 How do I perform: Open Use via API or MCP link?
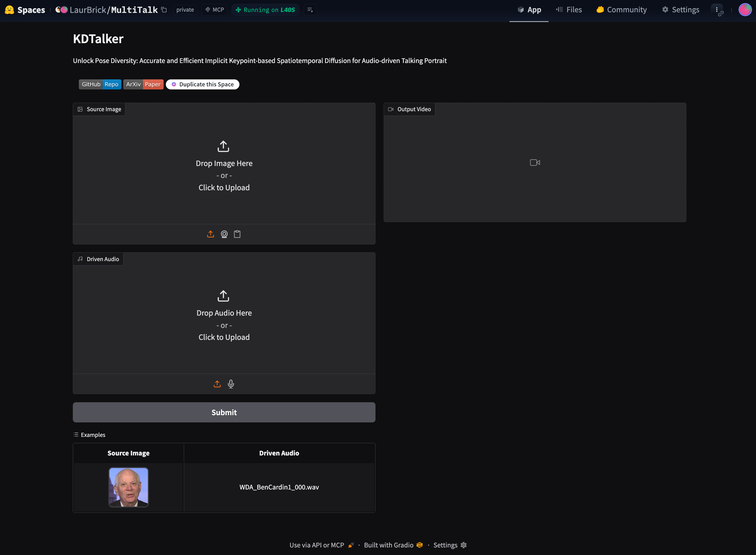click(322, 545)
